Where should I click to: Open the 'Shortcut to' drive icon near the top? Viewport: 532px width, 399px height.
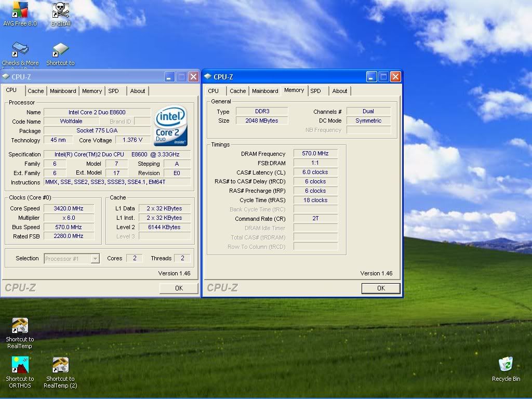[x=60, y=54]
